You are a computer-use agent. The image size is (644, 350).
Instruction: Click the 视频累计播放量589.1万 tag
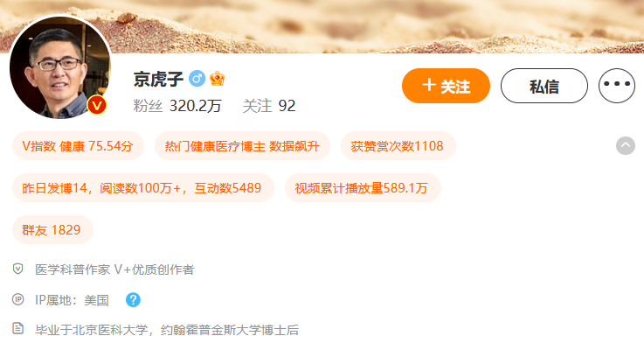[x=363, y=188]
